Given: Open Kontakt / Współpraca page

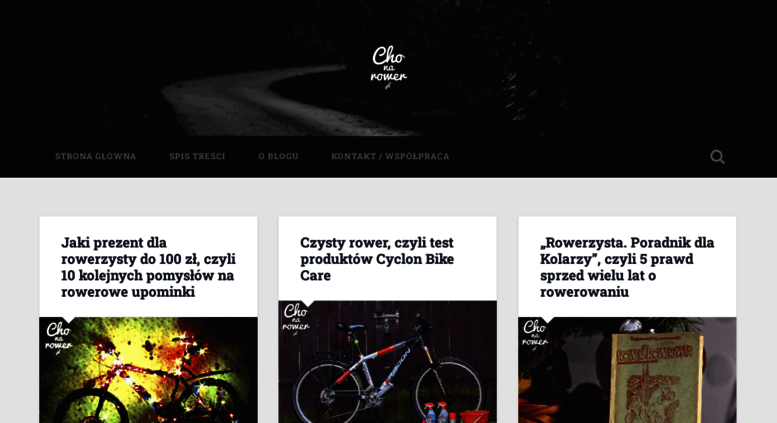Looking at the screenshot, I should [390, 156].
